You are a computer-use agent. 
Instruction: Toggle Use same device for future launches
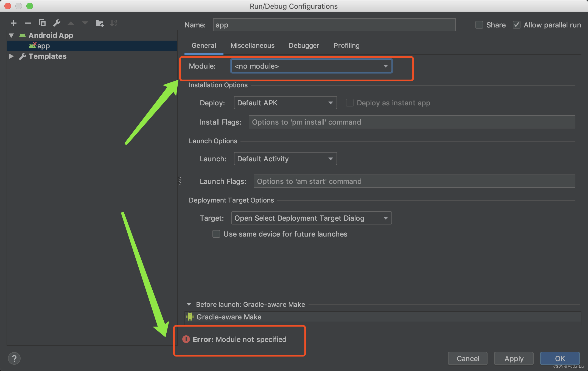(215, 234)
